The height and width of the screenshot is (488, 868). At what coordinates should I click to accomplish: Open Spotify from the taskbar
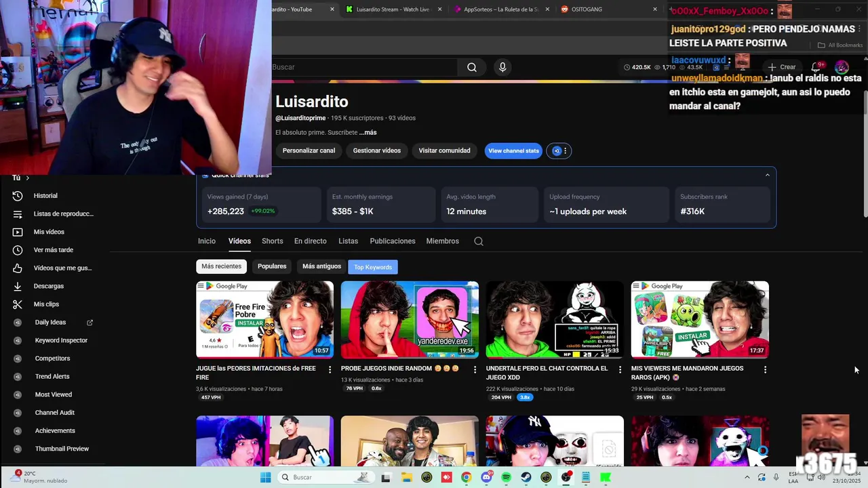click(x=506, y=477)
